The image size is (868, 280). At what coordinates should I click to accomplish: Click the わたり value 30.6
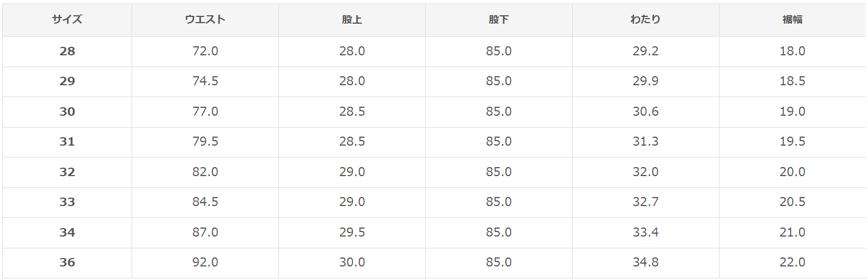click(x=645, y=112)
